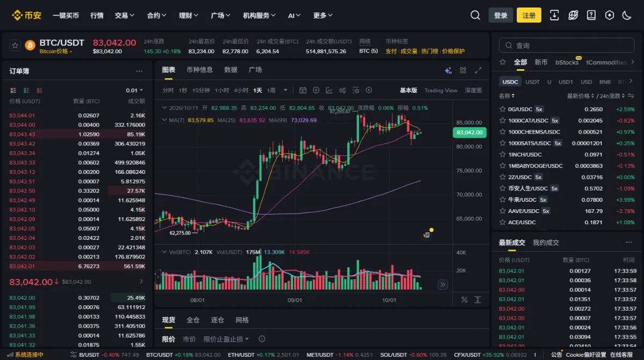The width and height of the screenshot is (644, 360).
Task: Open the hexagon settings icon in header
Action: (x=609, y=16)
